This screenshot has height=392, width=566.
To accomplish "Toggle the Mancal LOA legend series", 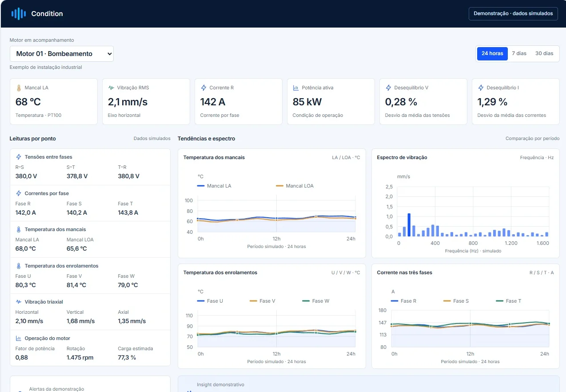I will click(x=295, y=186).
